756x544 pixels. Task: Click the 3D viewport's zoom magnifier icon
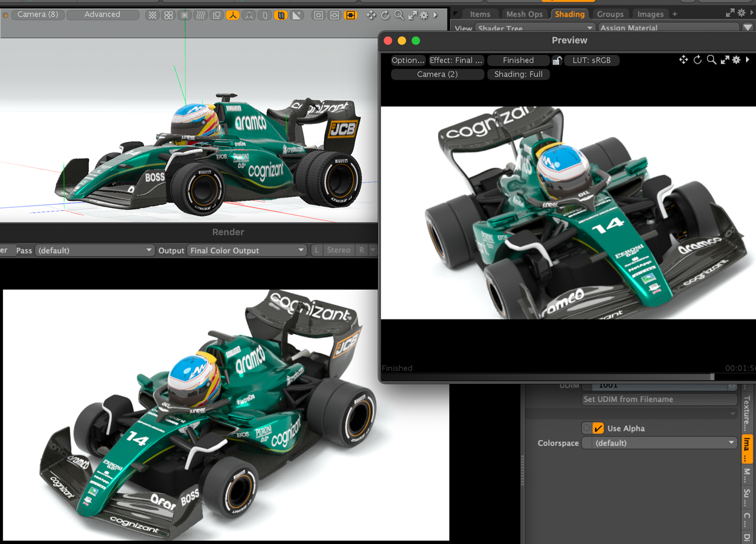coord(399,15)
